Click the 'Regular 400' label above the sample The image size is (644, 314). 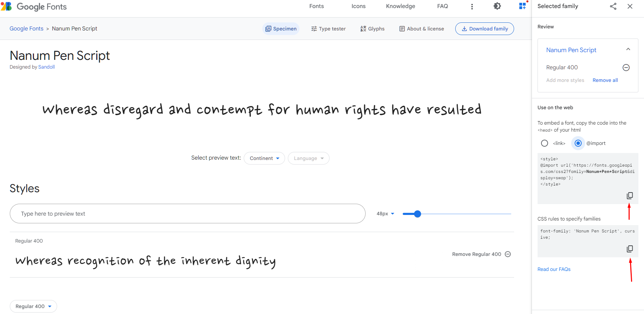(29, 241)
